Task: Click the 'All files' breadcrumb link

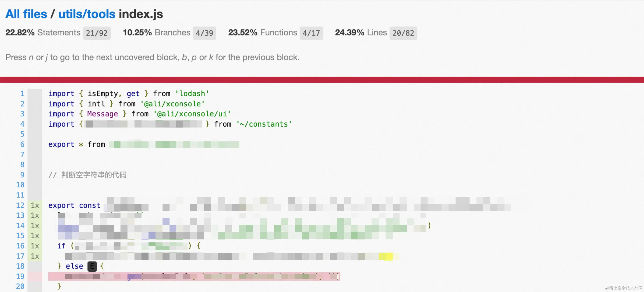Action: point(26,14)
